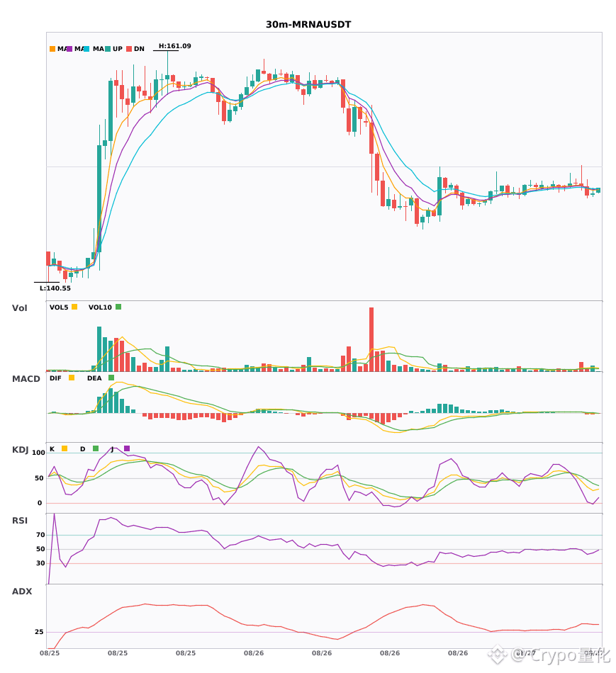
Task: Click the purple MA legend swatch
Action: point(69,49)
